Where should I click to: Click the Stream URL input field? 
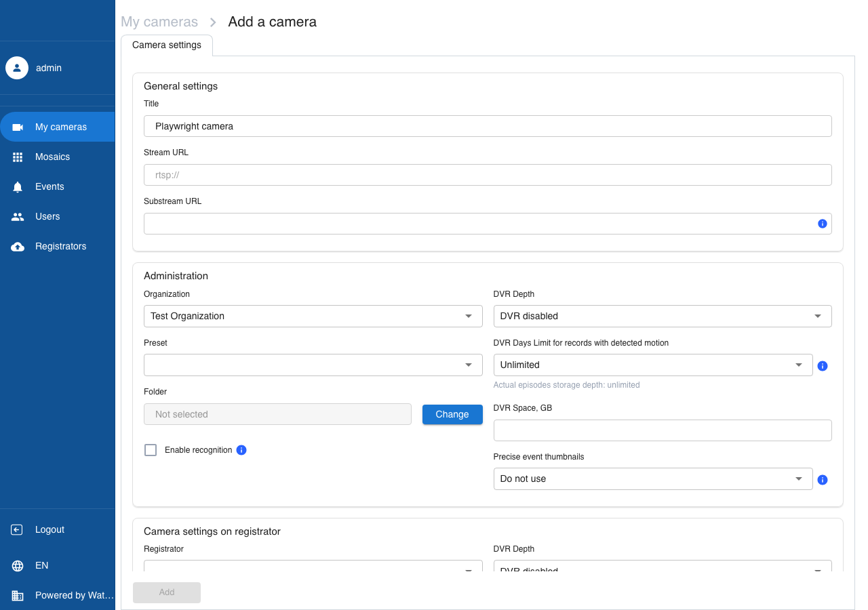488,175
